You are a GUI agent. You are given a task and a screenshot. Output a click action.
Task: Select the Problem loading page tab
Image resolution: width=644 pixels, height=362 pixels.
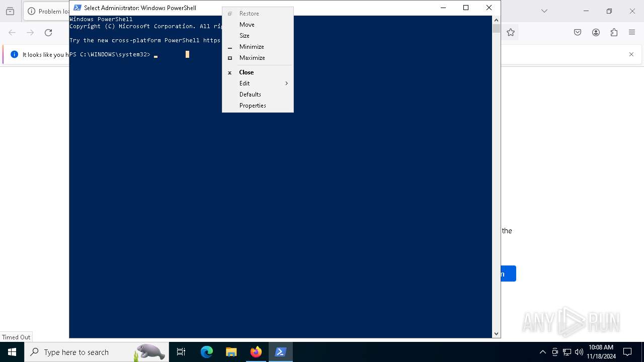(46, 11)
